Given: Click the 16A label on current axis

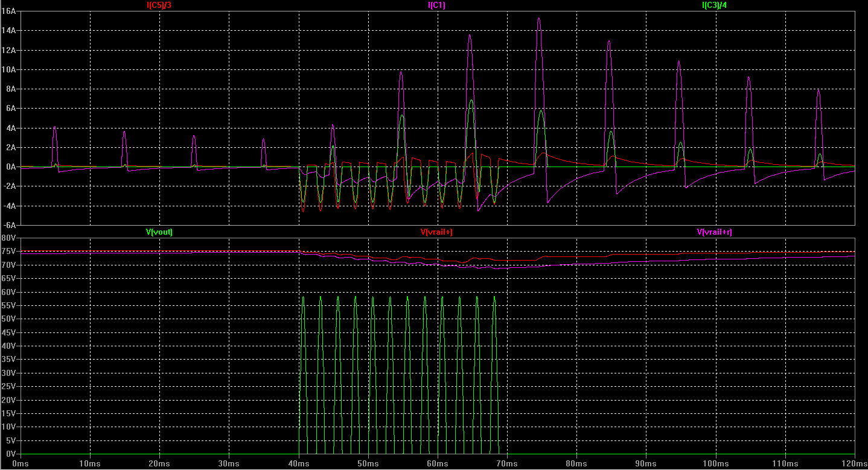Looking at the screenshot, I should pyautogui.click(x=8, y=11).
